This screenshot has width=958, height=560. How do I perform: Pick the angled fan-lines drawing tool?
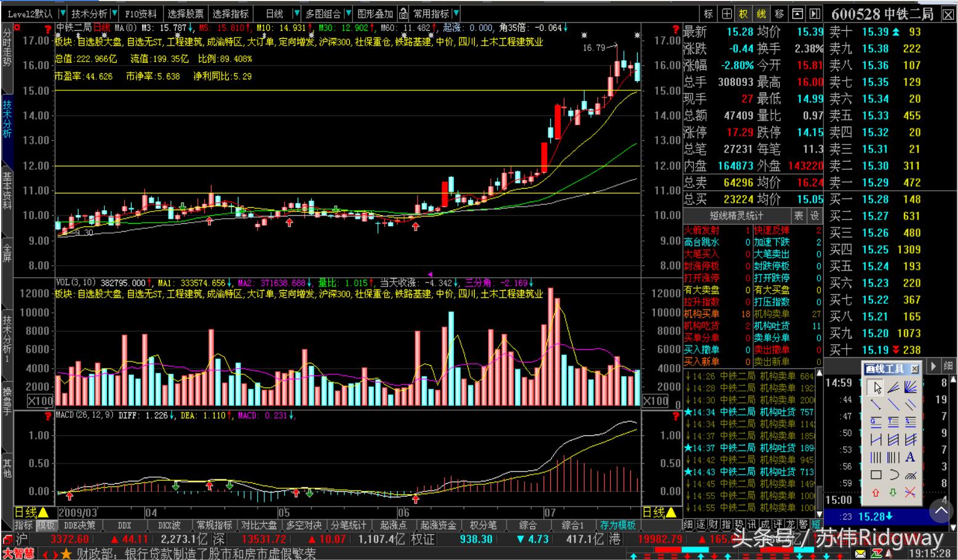(x=893, y=387)
